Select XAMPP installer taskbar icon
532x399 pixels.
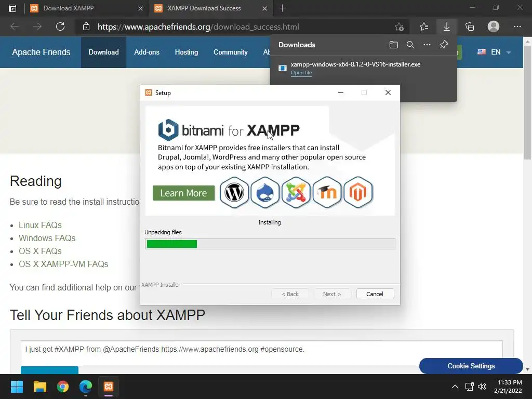pos(109,387)
